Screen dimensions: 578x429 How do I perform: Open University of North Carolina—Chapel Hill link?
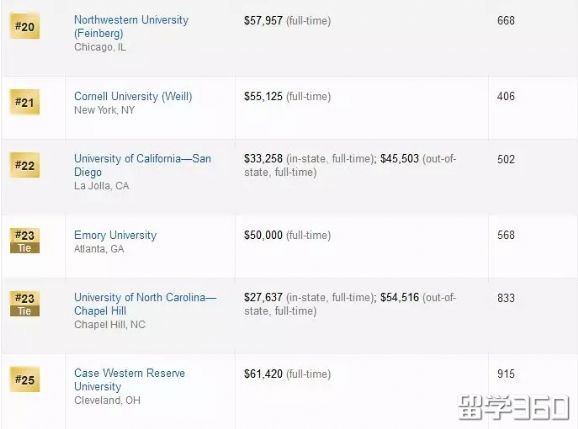[145, 304]
